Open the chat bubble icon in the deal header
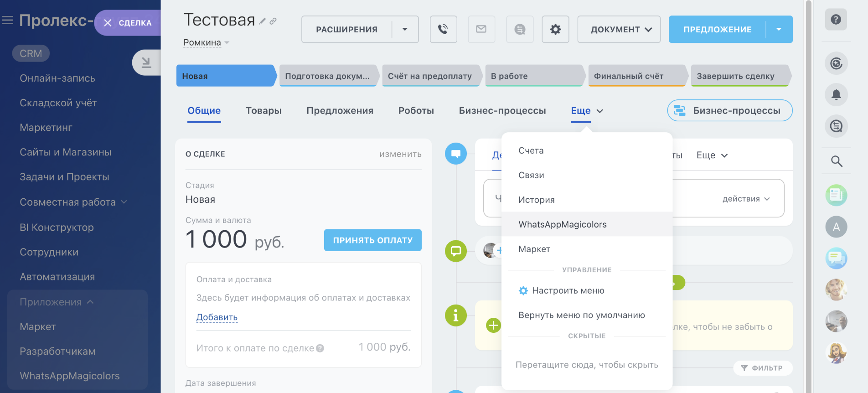This screenshot has width=868, height=393. [x=520, y=30]
